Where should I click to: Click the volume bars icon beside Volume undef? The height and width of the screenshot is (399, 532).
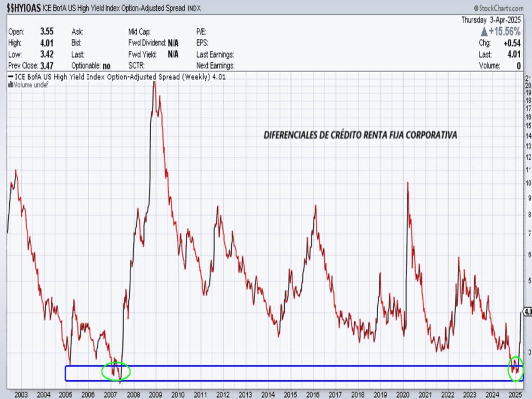click(10, 85)
